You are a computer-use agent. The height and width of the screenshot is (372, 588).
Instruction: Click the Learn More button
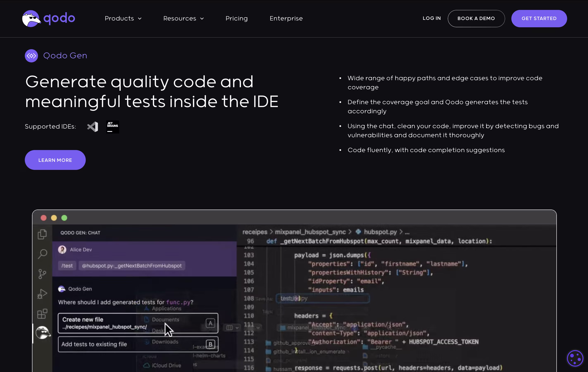point(55,160)
